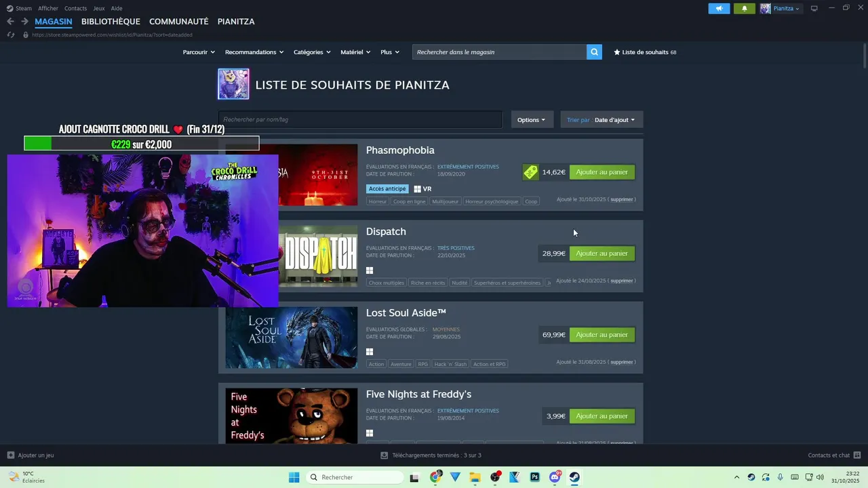Remove Dispatch via supprimer link
The width and height of the screenshot is (868, 488).
(622, 281)
